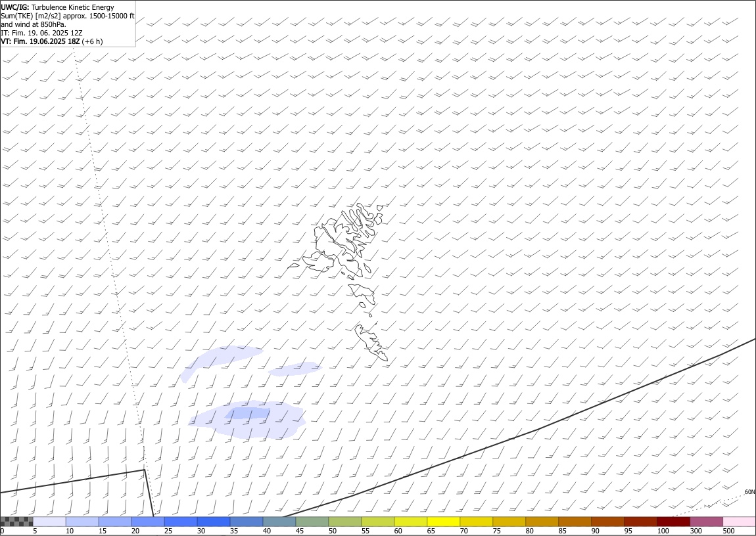This screenshot has width=756, height=536.
Task: Select the 90–95 rust legend swatch
Action: pos(607,522)
